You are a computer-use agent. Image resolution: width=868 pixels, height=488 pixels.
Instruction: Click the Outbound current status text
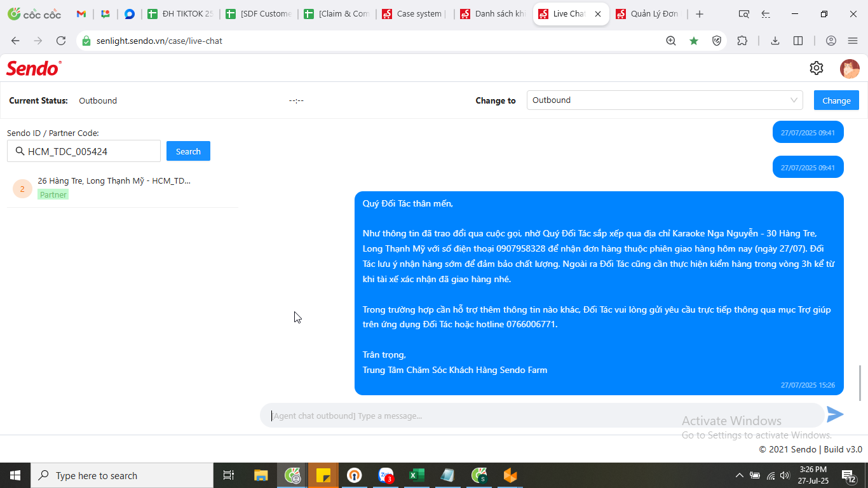click(98, 100)
